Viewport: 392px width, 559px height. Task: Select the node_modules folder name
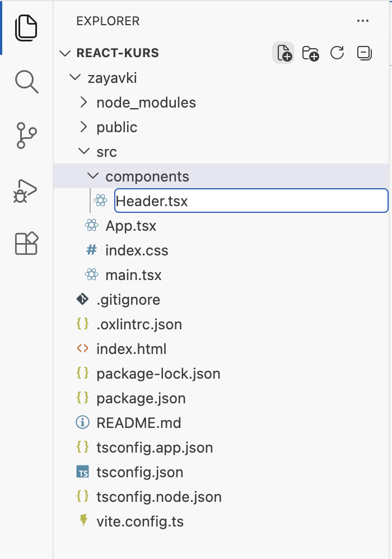point(147,103)
